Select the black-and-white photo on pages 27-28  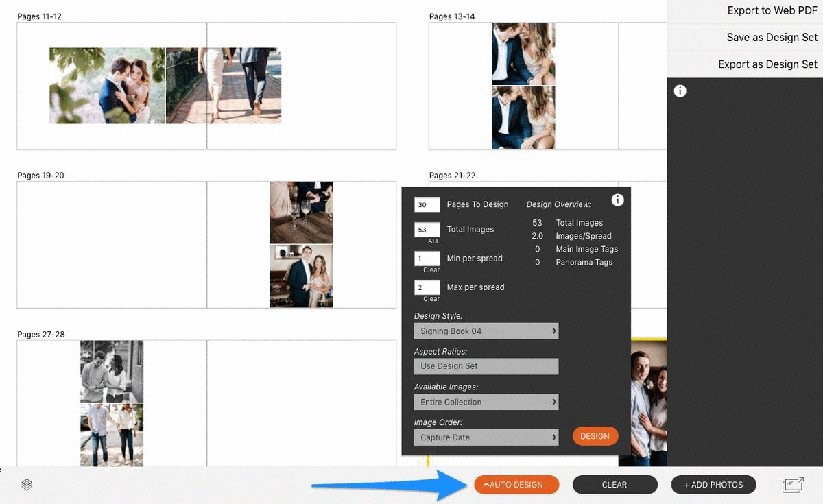point(112,372)
